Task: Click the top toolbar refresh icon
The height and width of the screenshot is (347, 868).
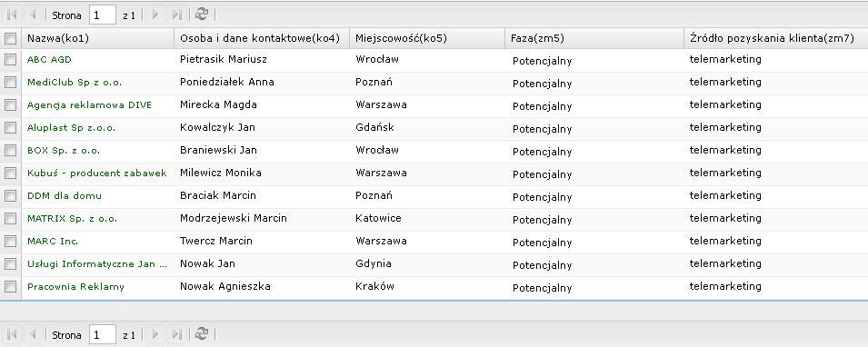Action: [x=202, y=15]
